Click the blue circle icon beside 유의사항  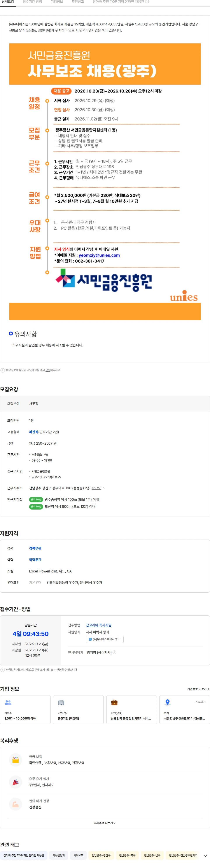[11, 334]
